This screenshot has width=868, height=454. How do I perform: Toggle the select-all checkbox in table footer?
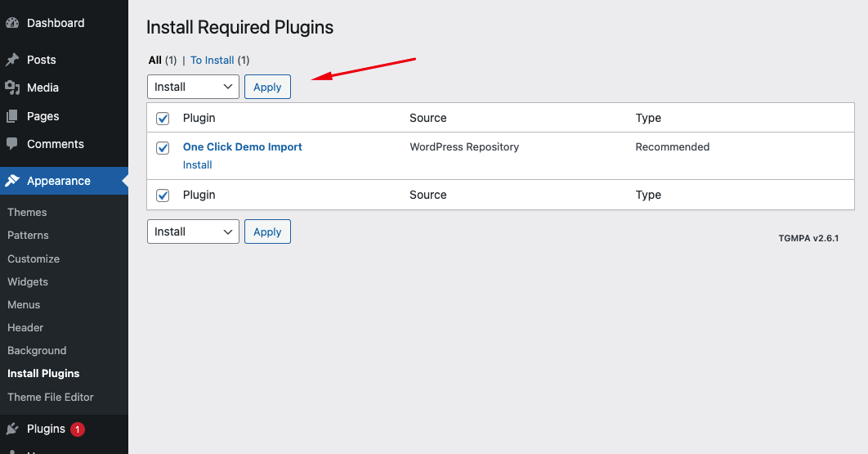163,196
